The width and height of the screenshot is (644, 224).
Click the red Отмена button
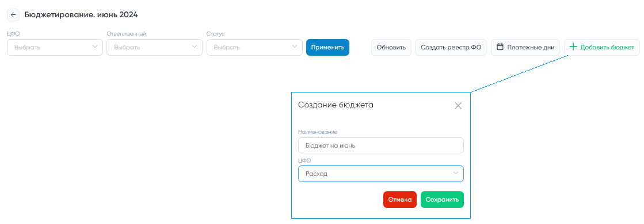pyautogui.click(x=399, y=200)
